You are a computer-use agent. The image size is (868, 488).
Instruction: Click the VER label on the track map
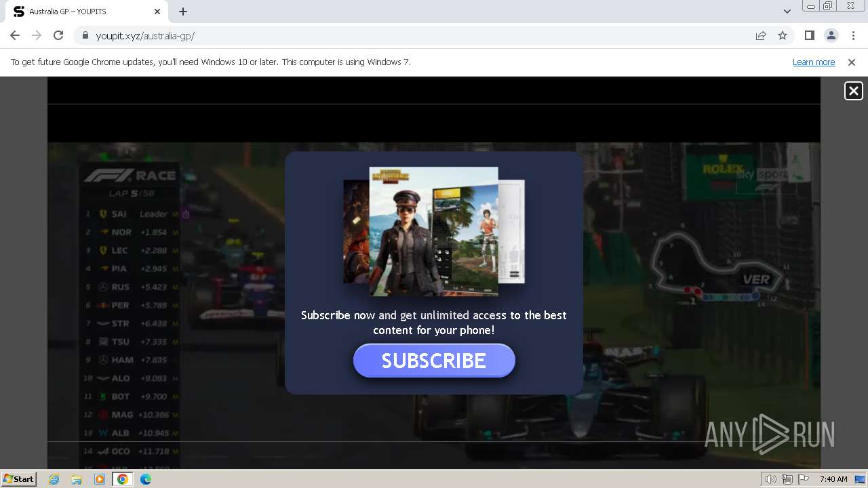[756, 279]
